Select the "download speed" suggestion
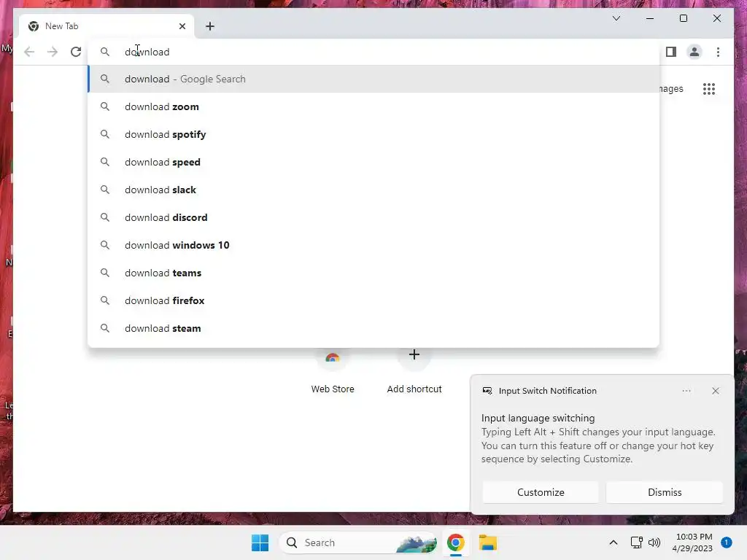The image size is (747, 560). (x=374, y=162)
